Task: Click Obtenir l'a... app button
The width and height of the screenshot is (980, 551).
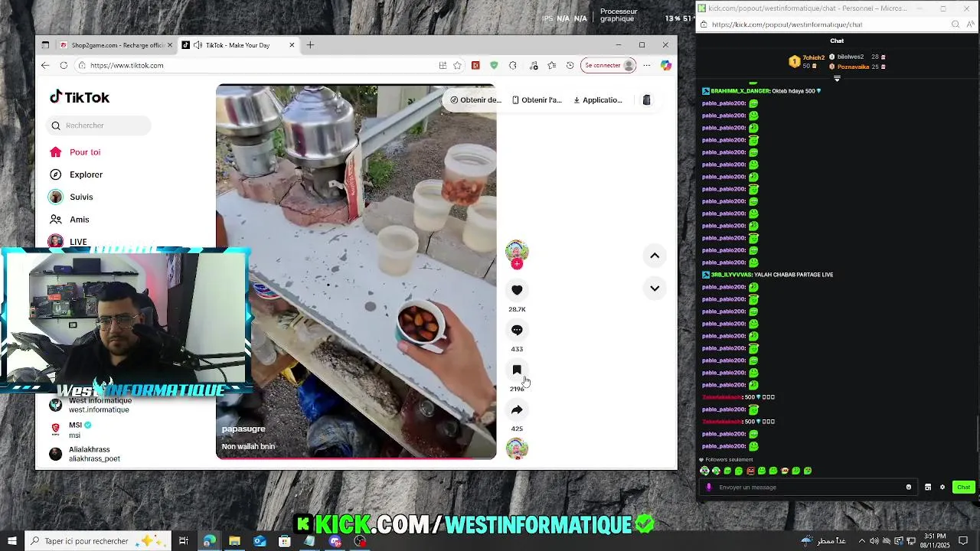Action: click(537, 100)
